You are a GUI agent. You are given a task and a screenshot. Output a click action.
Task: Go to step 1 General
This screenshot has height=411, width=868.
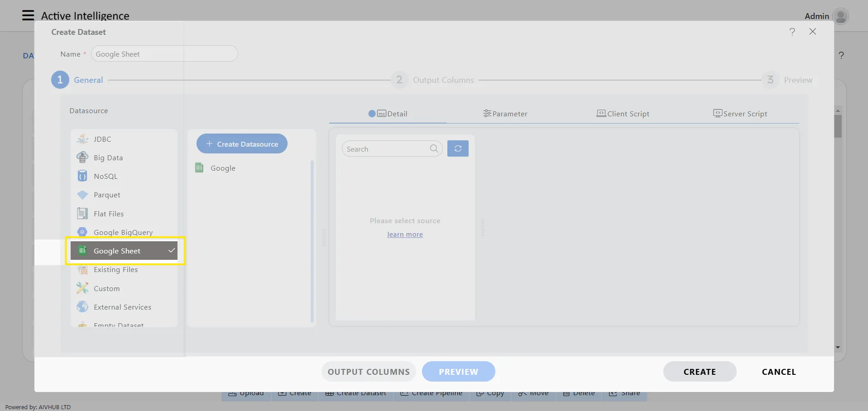point(77,80)
